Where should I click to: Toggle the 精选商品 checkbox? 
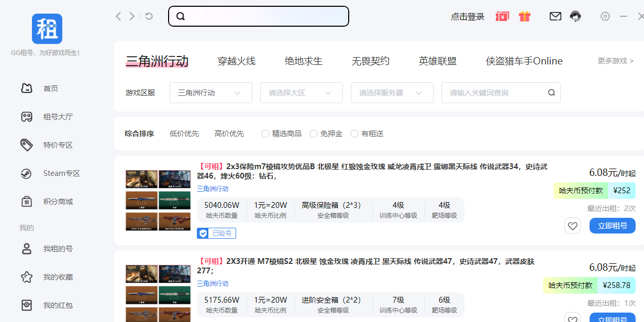coord(265,134)
